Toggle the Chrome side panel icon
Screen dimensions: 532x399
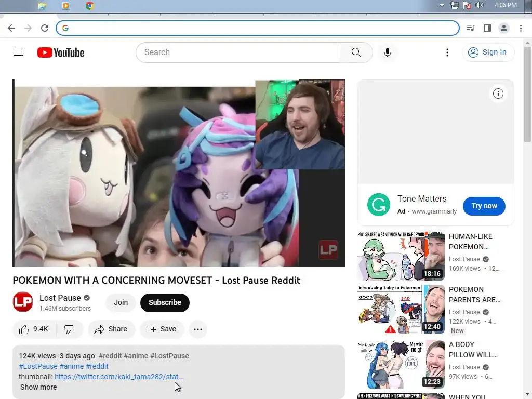tap(487, 28)
